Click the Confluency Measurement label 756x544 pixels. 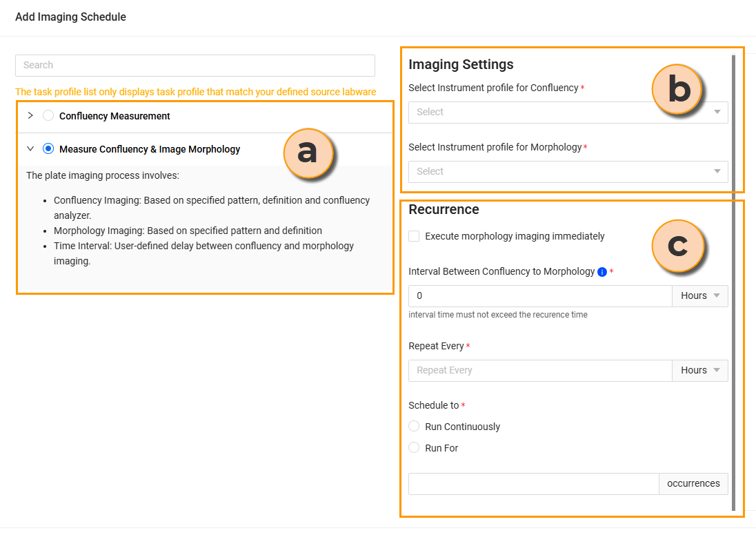[115, 116]
